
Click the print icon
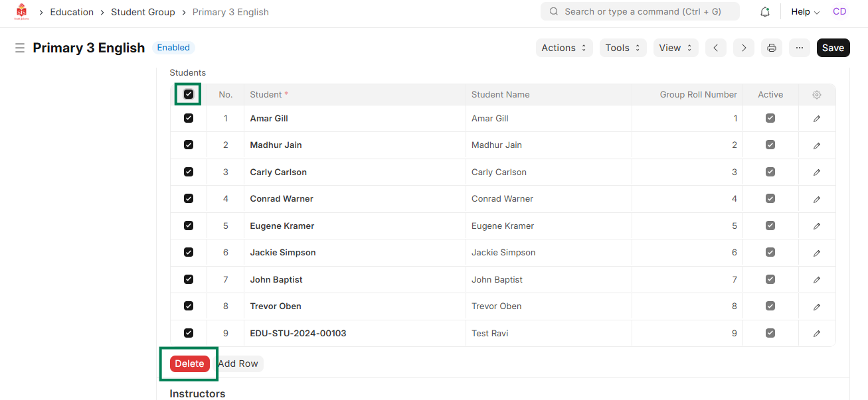tap(772, 48)
